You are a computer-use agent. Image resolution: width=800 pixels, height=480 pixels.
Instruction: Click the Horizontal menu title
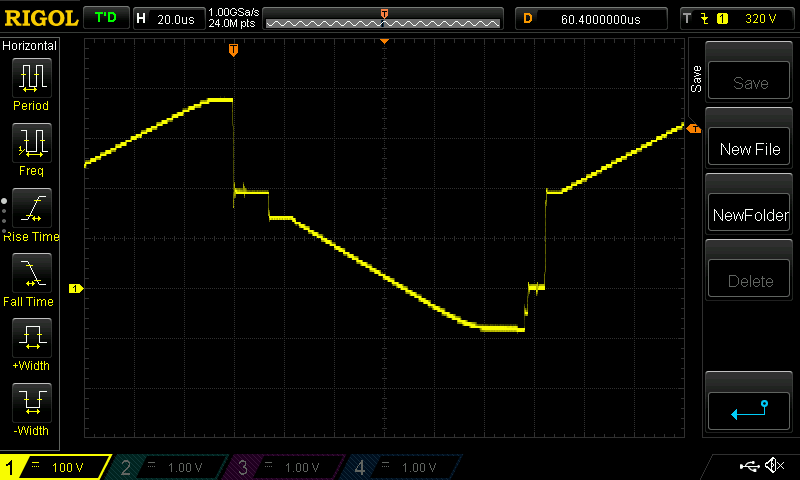(x=30, y=46)
